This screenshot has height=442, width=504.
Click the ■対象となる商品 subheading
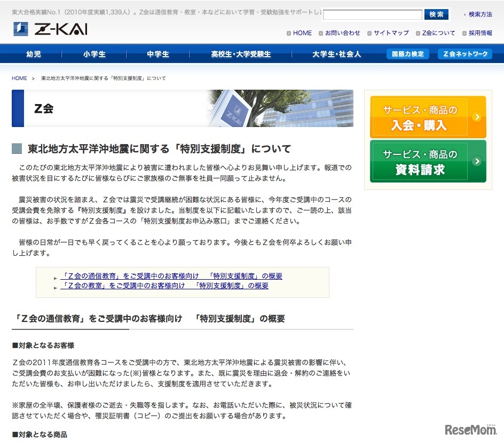[x=40, y=435]
